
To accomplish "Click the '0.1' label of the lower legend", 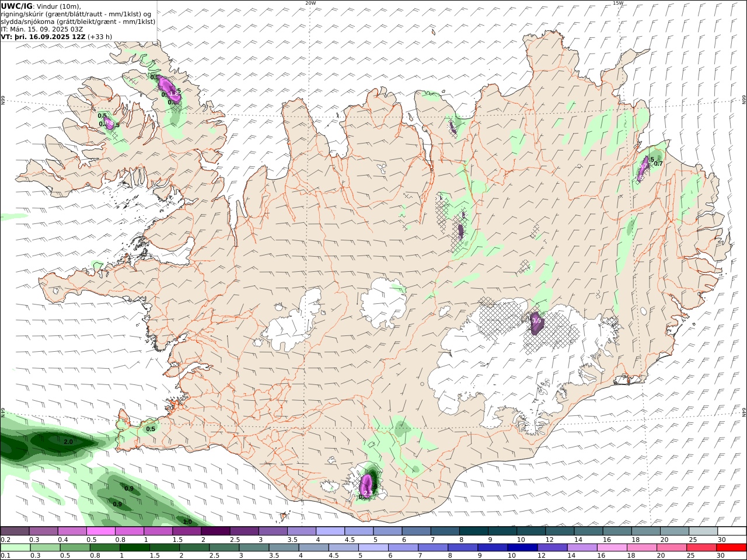I will (x=5, y=555).
